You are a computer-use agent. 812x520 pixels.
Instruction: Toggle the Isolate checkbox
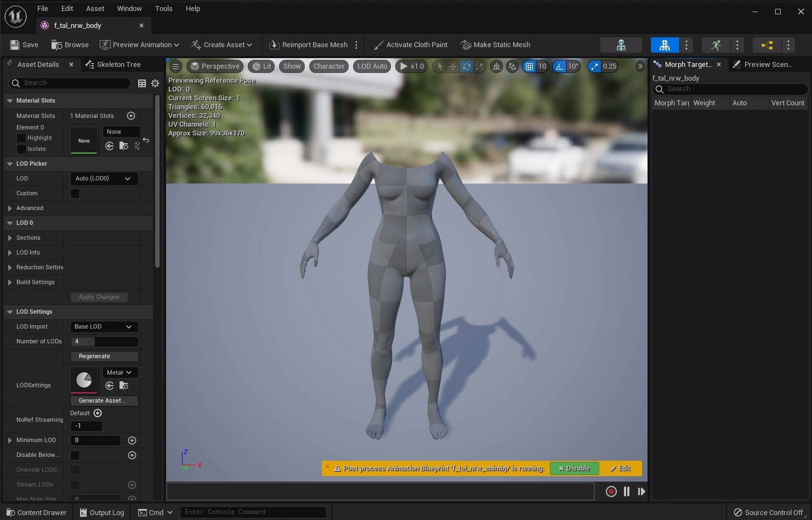click(21, 149)
